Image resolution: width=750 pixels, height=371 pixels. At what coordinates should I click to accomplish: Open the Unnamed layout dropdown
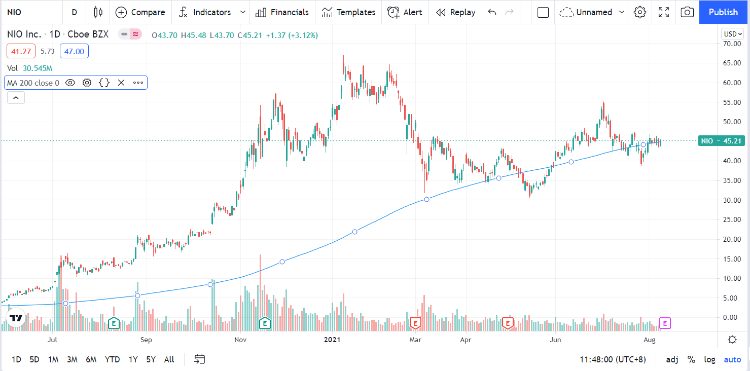[592, 12]
